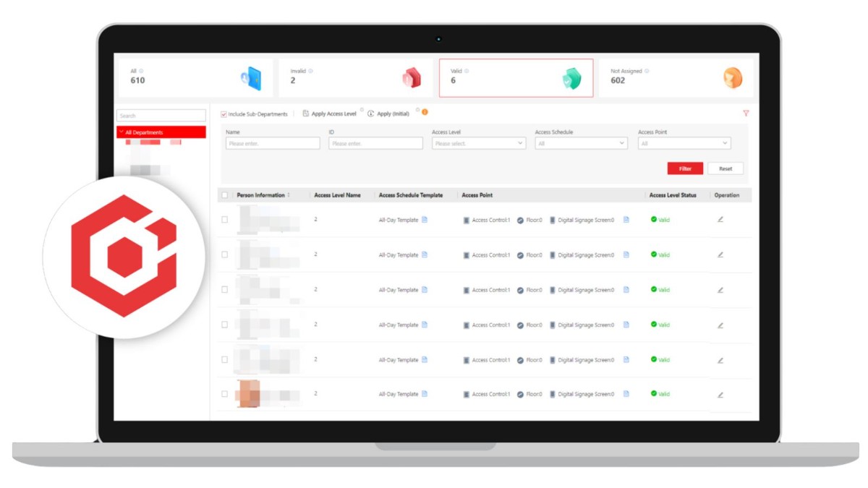The width and height of the screenshot is (868, 488).
Task: Click the Access Point column header
Action: (477, 195)
